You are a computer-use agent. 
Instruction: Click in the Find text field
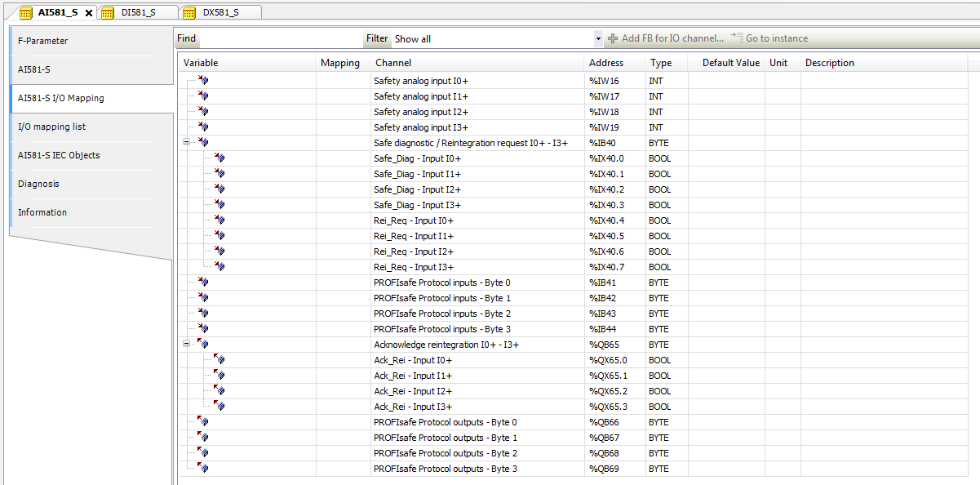(280, 38)
